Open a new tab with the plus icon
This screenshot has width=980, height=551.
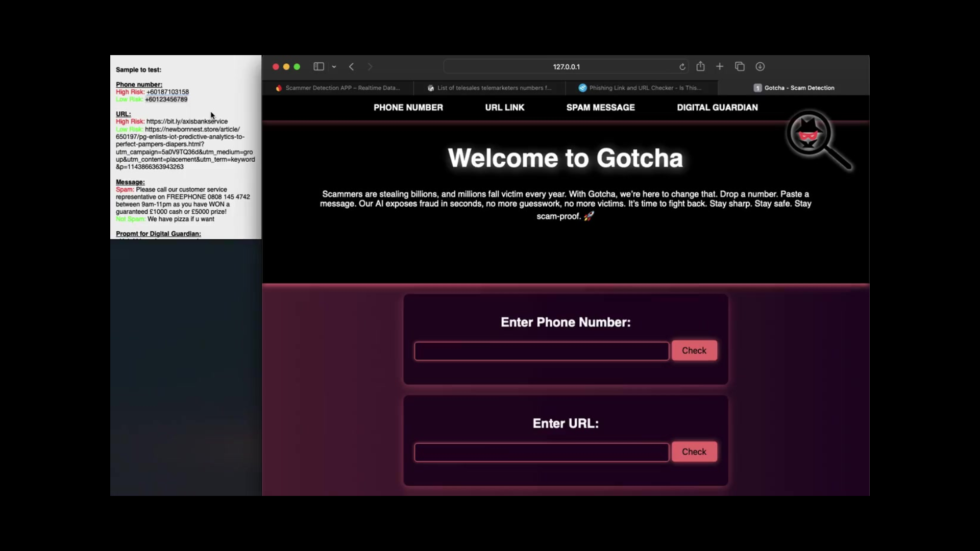(720, 66)
